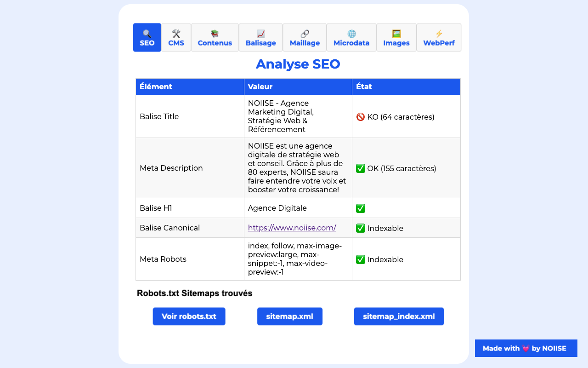Click the Robots.txt Sitemaps trouvés heading

[195, 293]
